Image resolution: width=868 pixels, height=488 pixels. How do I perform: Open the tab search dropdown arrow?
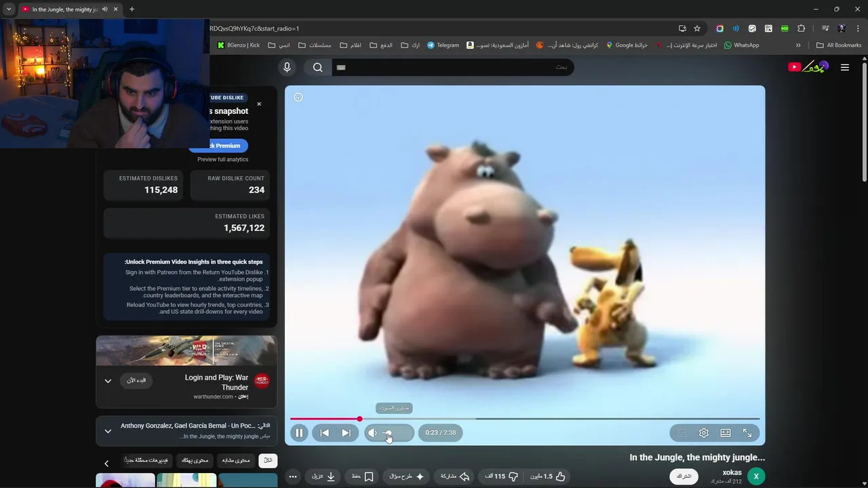(x=9, y=9)
